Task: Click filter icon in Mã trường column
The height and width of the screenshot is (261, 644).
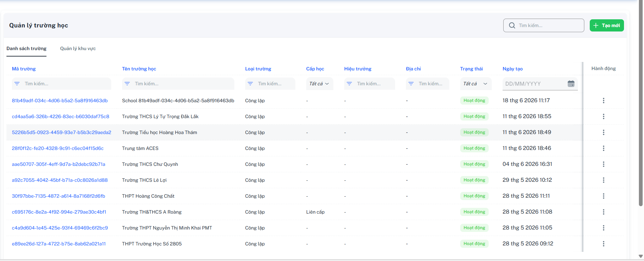Action: [17, 84]
